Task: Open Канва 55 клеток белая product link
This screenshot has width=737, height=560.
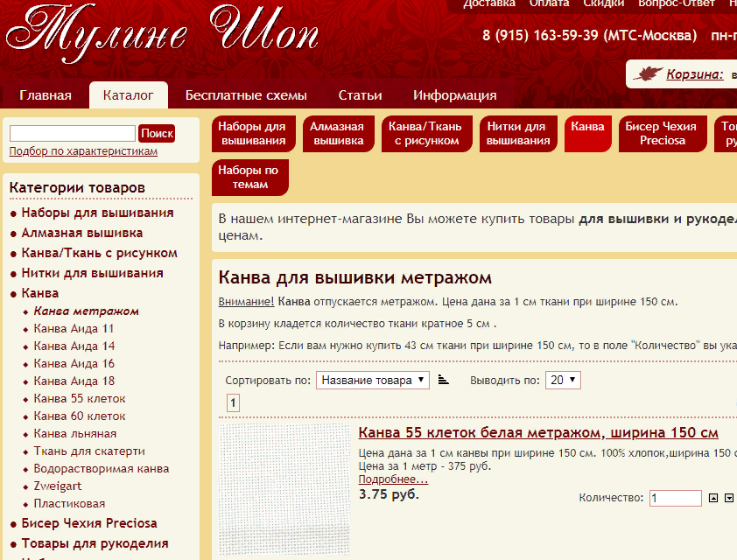Action: pos(538,432)
